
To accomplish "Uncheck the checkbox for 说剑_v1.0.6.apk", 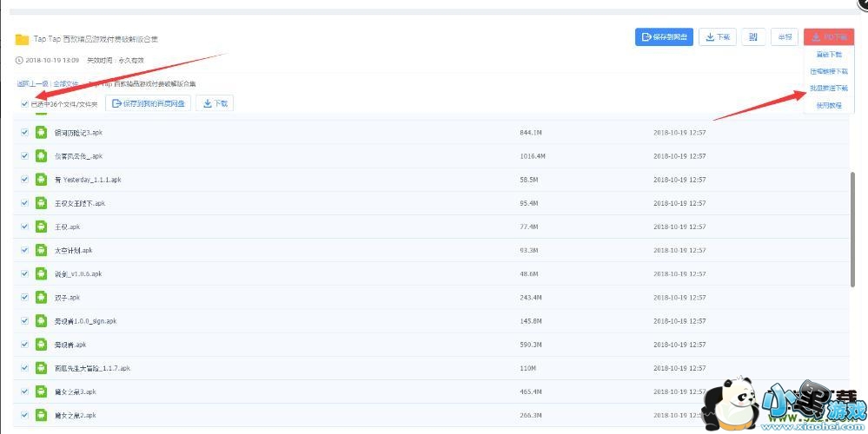I will [x=24, y=273].
